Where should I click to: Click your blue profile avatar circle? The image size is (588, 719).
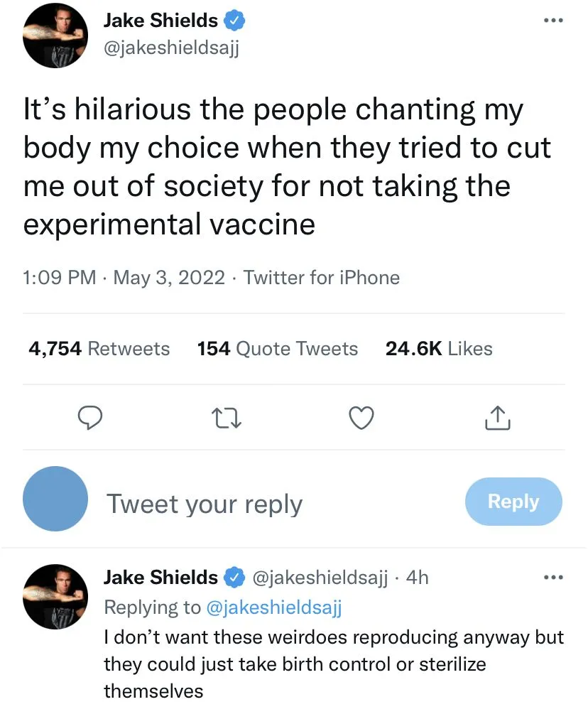55,499
